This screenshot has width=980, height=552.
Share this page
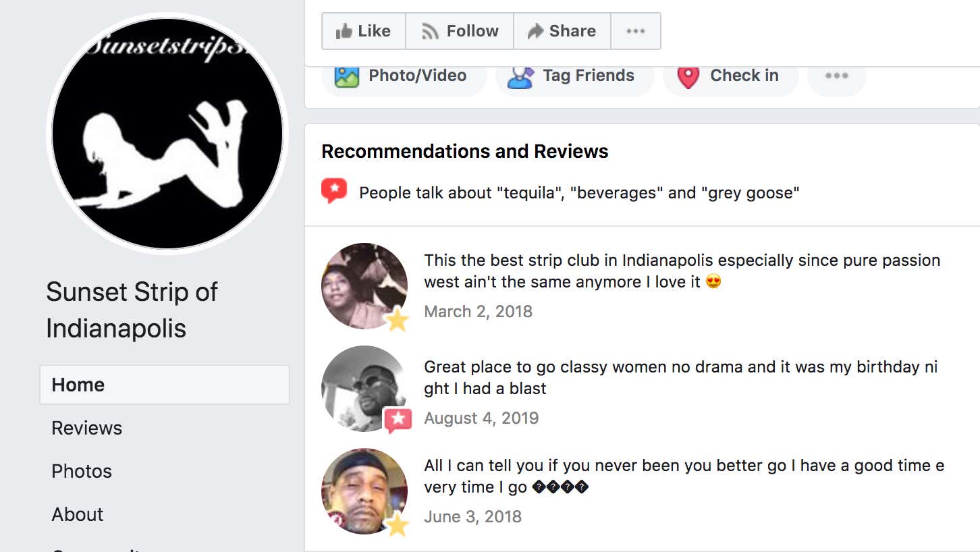coord(562,31)
